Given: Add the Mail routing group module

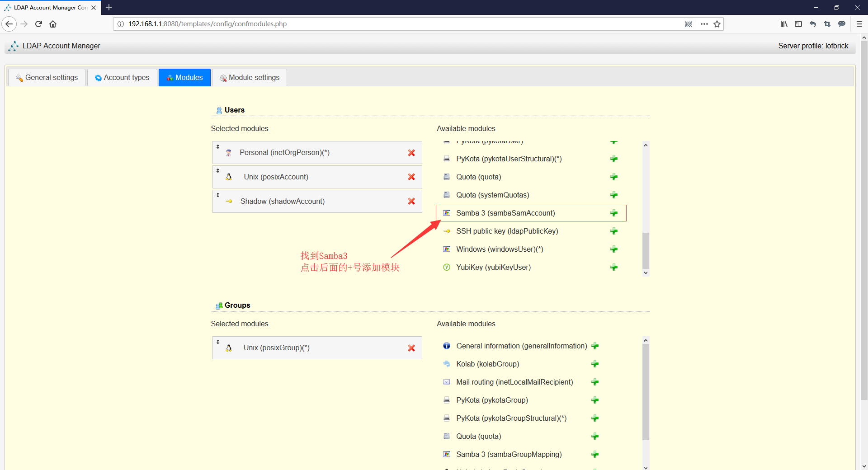Looking at the screenshot, I should click(595, 382).
